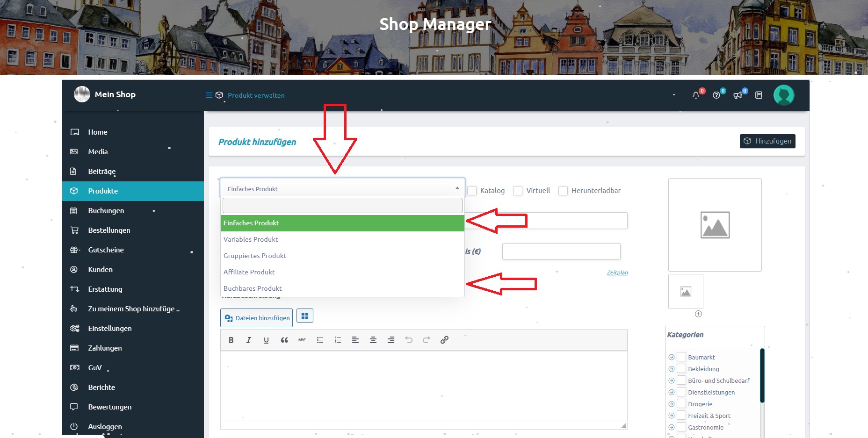The image size is (868, 438).
Task: Open Einstellungen in the sidebar
Action: click(x=133, y=329)
